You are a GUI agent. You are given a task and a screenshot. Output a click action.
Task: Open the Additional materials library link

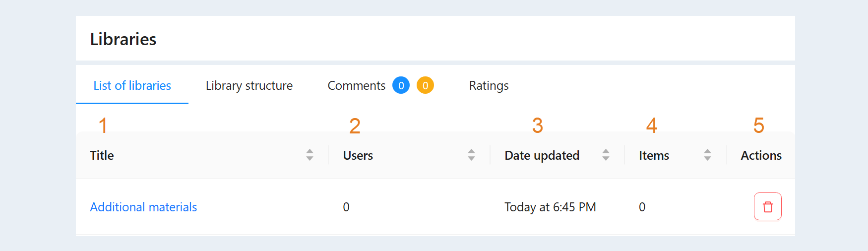pos(143,207)
